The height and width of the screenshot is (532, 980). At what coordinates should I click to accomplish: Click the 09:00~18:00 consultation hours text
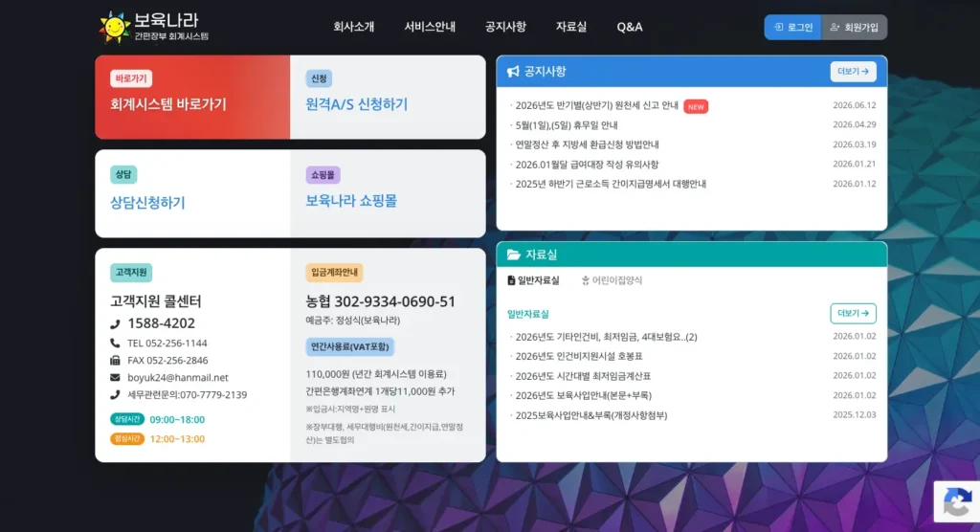tap(177, 419)
